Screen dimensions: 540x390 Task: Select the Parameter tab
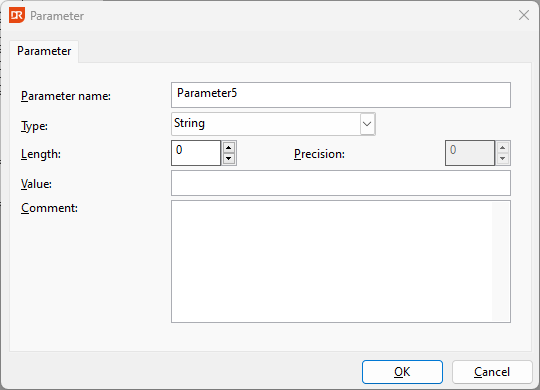tap(44, 51)
